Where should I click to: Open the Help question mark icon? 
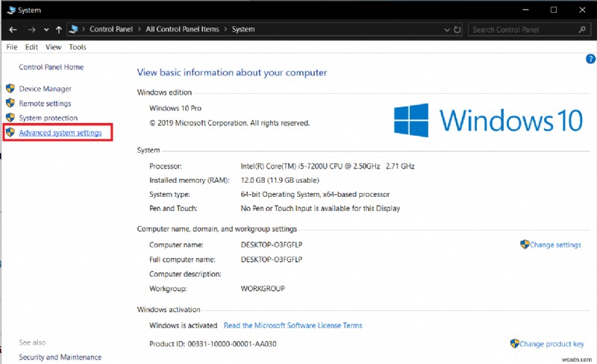tap(590, 59)
